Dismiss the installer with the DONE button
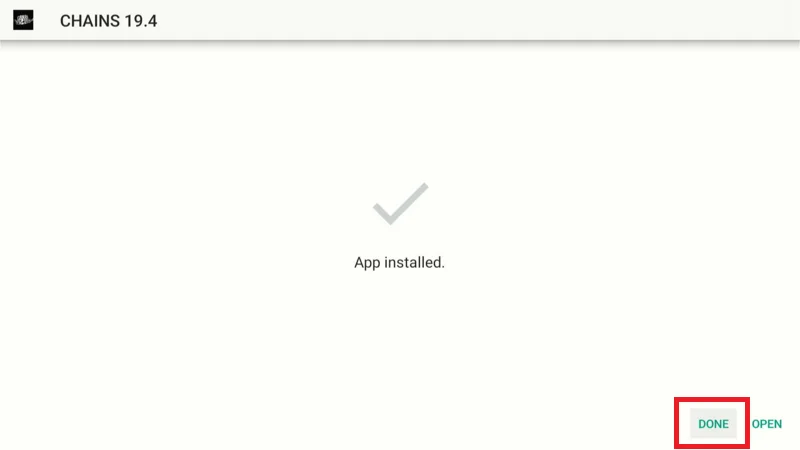 click(x=713, y=423)
